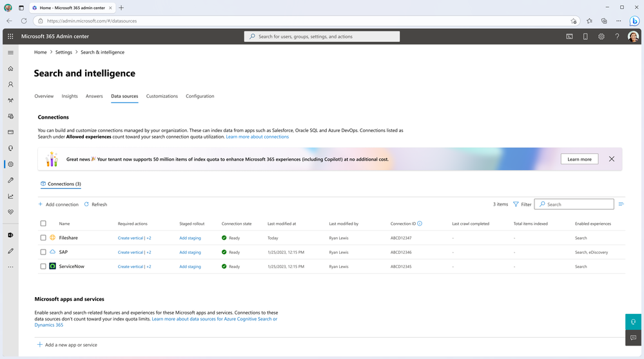This screenshot has height=359, width=644.
Task: Select the Data sources tab
Action: [124, 96]
